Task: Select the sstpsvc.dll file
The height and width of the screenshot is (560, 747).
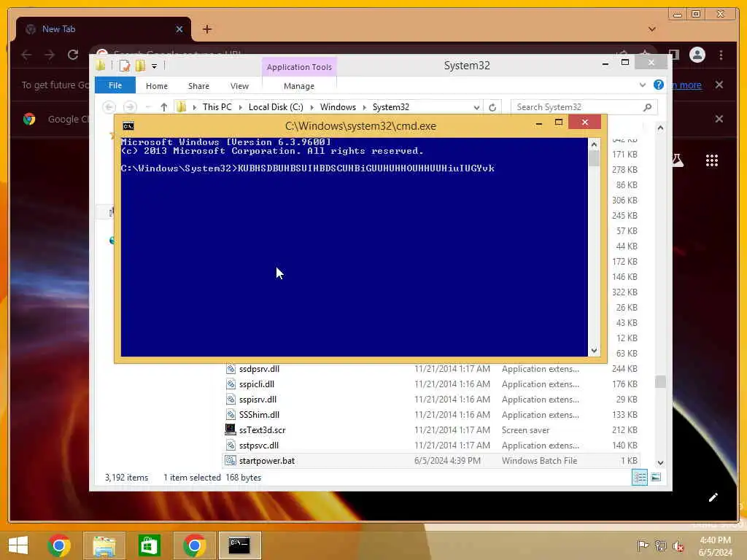Action: click(x=430, y=446)
